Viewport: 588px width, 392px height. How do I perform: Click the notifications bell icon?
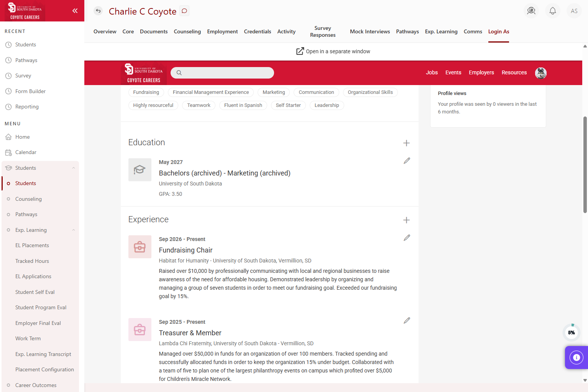(552, 11)
